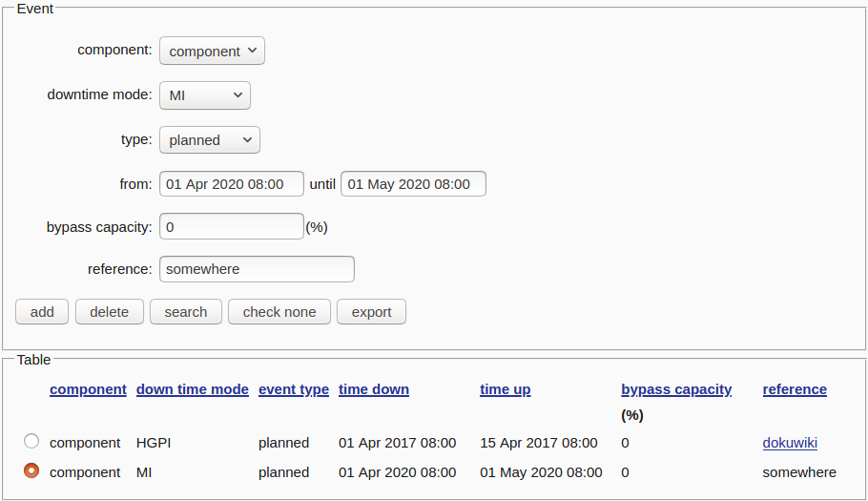Select the HGPI row radio button
The image size is (868, 501).
(x=31, y=441)
